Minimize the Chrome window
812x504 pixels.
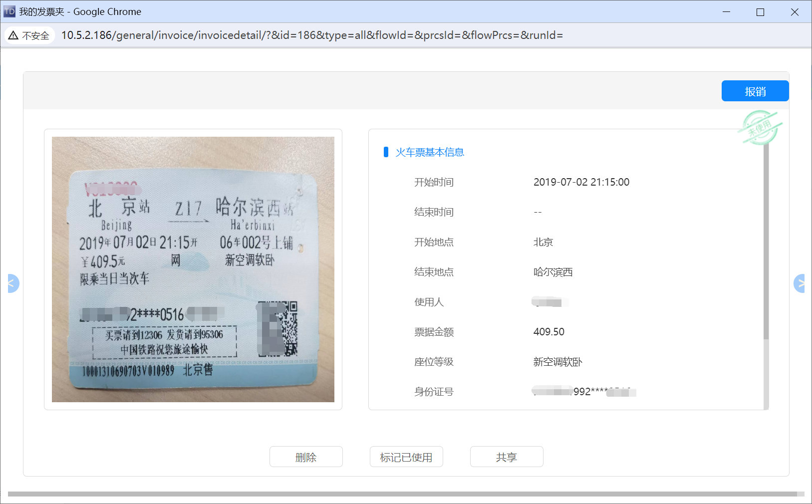tap(727, 12)
